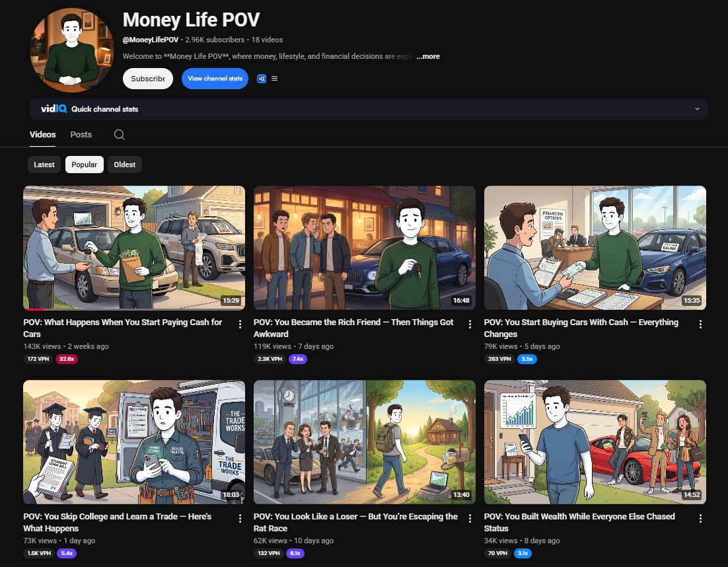Viewport: 728px width, 567px height.
Task: Open video title 'You Built Wealth While Everyone Else Chased Status'
Action: click(579, 522)
